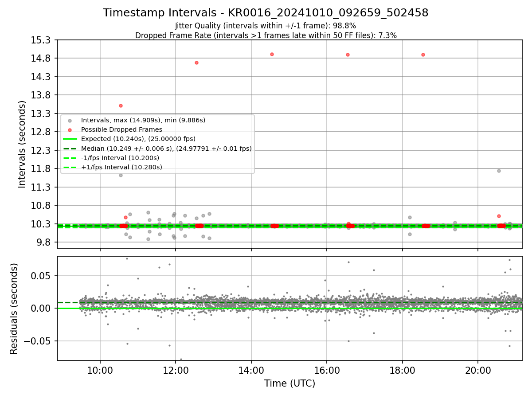Click the gray interval point near 10:30 at 11.6 seconds
Viewport: 532px width, 399px height.
tap(121, 175)
